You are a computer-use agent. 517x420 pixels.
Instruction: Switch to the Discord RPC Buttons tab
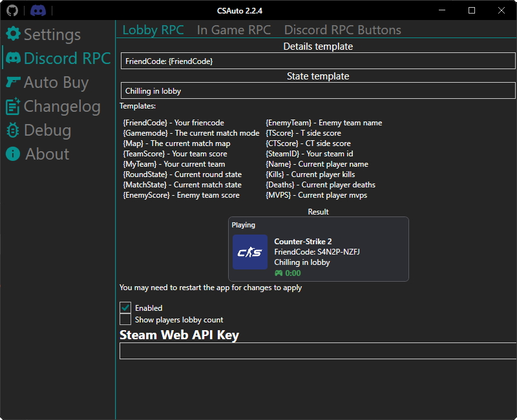coord(343,30)
